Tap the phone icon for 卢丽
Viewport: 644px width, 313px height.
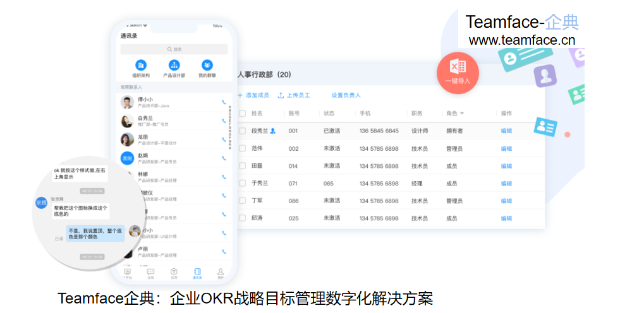(224, 251)
